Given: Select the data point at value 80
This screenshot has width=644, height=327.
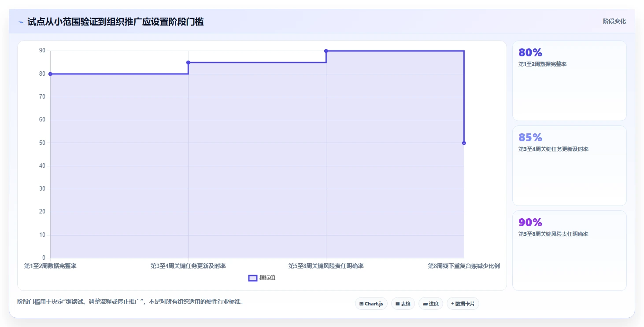Looking at the screenshot, I should [50, 74].
